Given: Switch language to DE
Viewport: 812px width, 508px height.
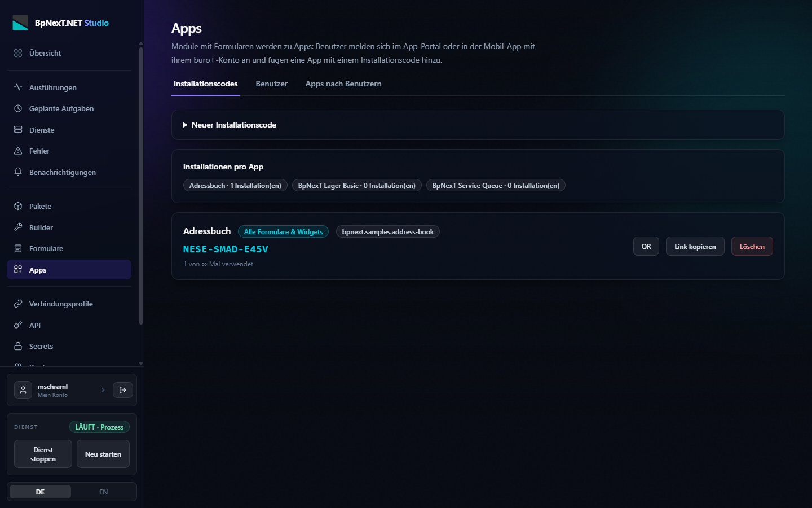Looking at the screenshot, I should pos(40,492).
